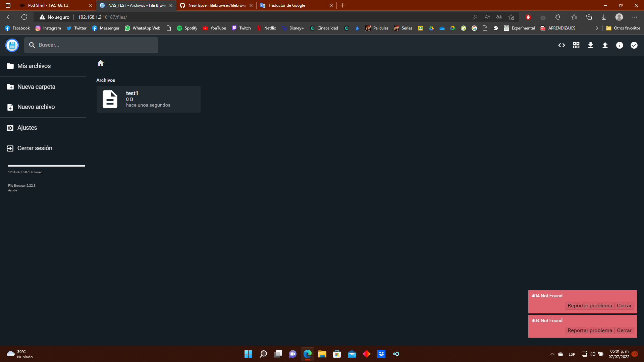Image resolution: width=644 pixels, height=362 pixels.
Task: Select the test1 file card
Action: [x=148, y=99]
